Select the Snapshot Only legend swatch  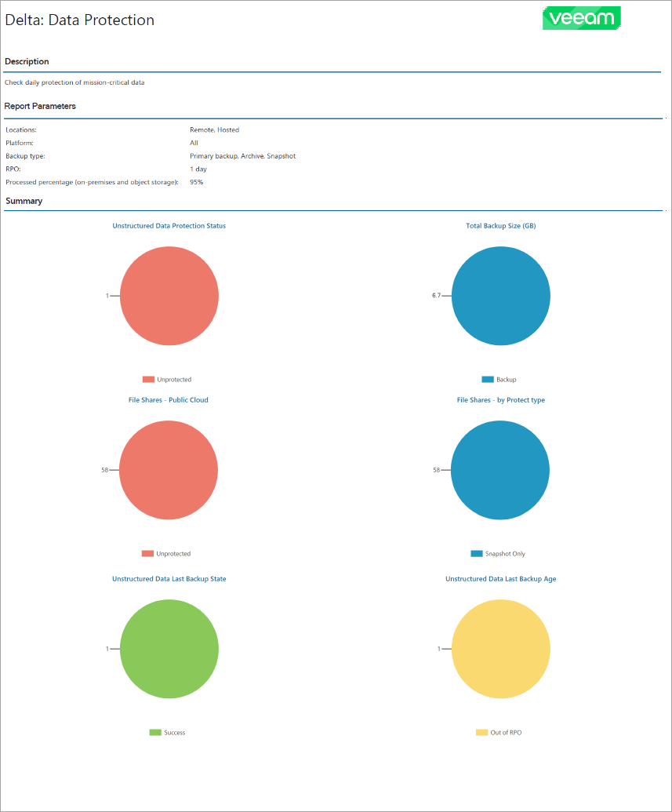click(x=477, y=554)
